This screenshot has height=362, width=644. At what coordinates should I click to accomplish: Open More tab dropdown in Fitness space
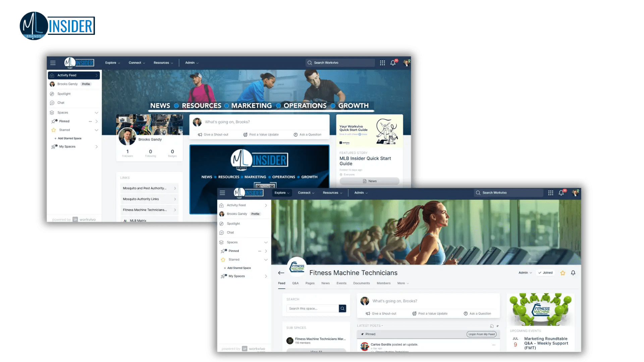403,284
